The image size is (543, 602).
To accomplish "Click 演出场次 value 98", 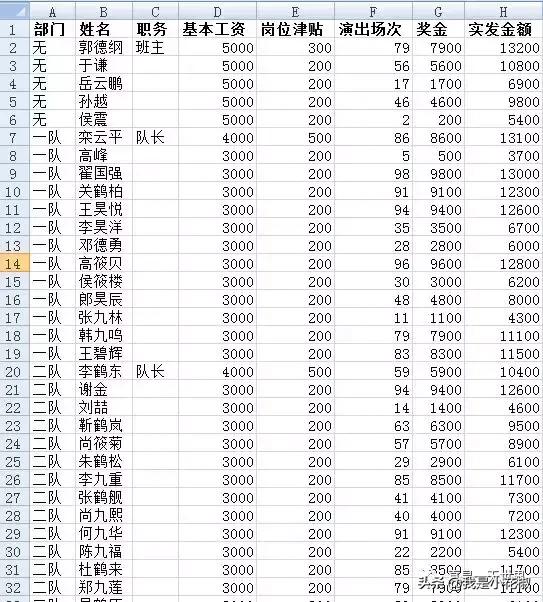I will (x=373, y=174).
